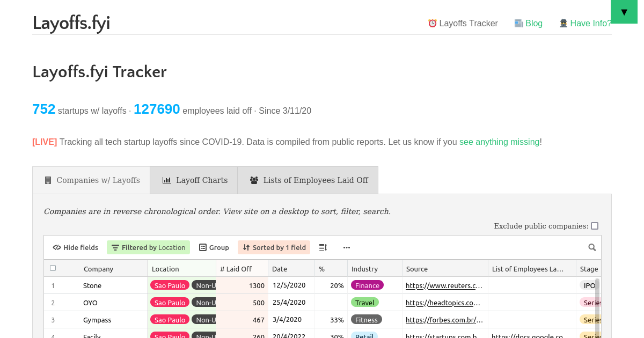Click the Location column header
The image size is (644, 338).
point(182,269)
